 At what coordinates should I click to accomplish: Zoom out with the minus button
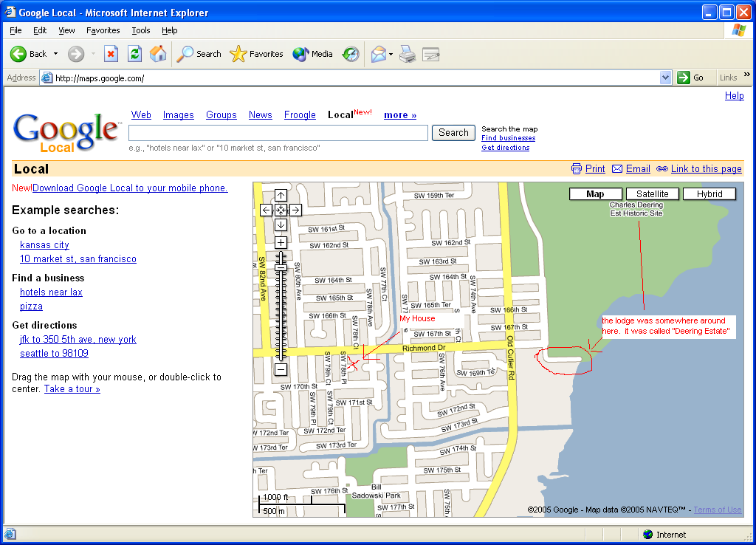click(281, 369)
